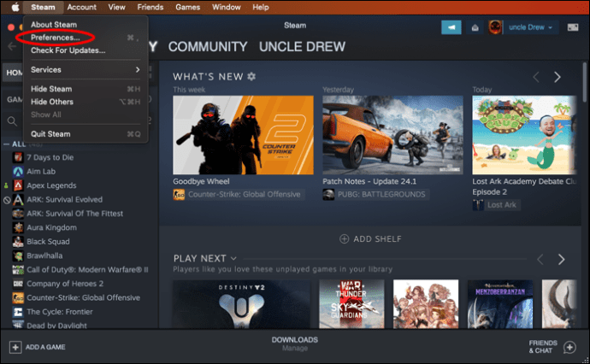This screenshot has height=364, width=590.
Task: Click the Aura Kingdom game icon
Action: click(x=18, y=227)
